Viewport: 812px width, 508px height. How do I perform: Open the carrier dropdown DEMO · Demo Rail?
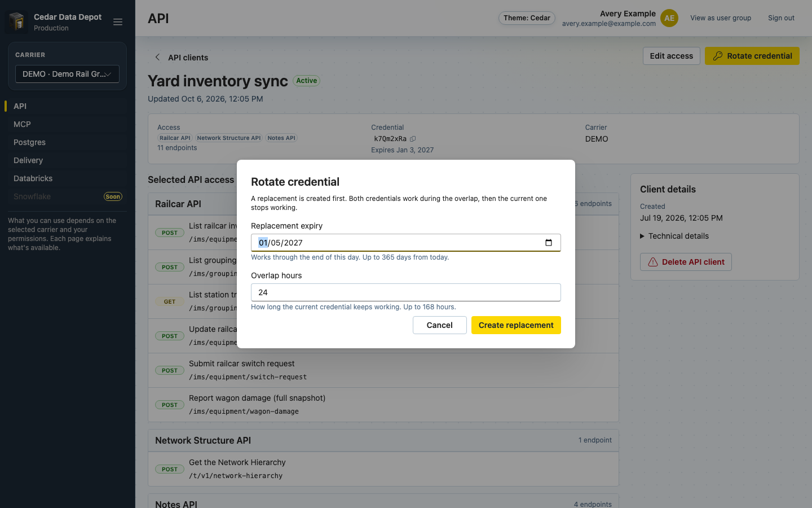67,74
